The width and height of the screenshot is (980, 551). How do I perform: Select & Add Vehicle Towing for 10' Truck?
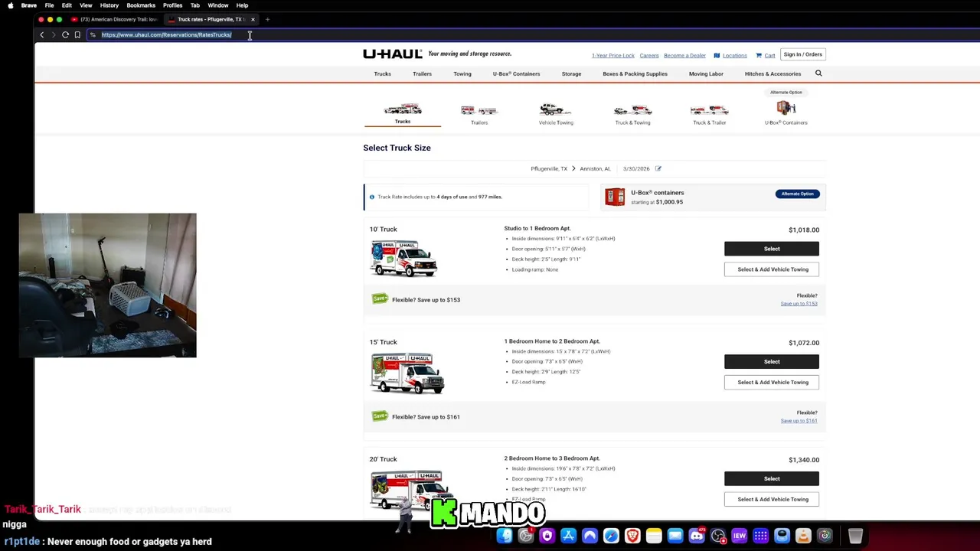pyautogui.click(x=772, y=269)
